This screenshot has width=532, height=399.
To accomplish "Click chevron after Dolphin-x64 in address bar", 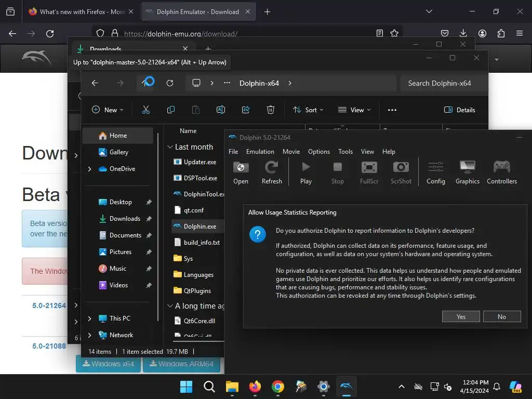I will [x=290, y=83].
